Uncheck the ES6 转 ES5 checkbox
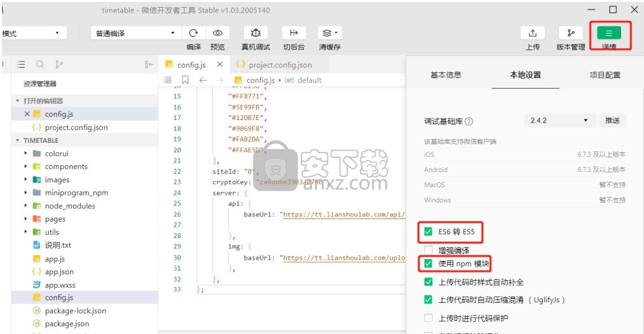Image resolution: width=644 pixels, height=334 pixels. pyautogui.click(x=428, y=232)
